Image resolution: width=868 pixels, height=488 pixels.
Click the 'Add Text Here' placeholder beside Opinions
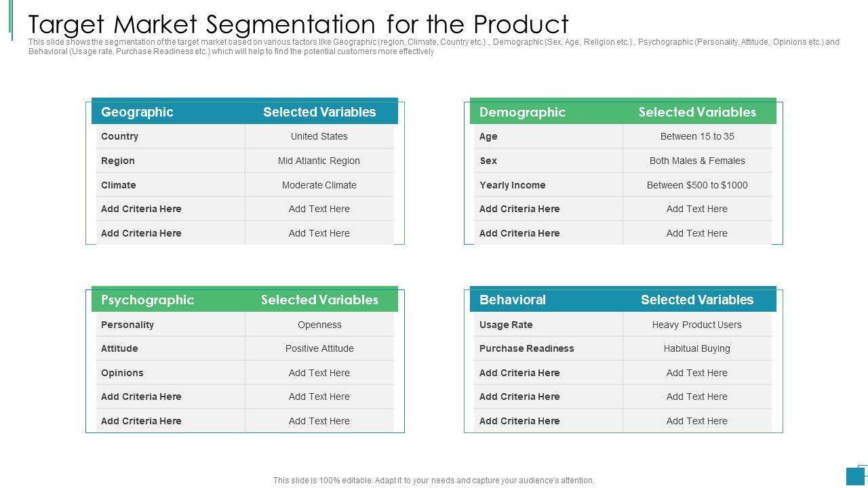tap(319, 373)
